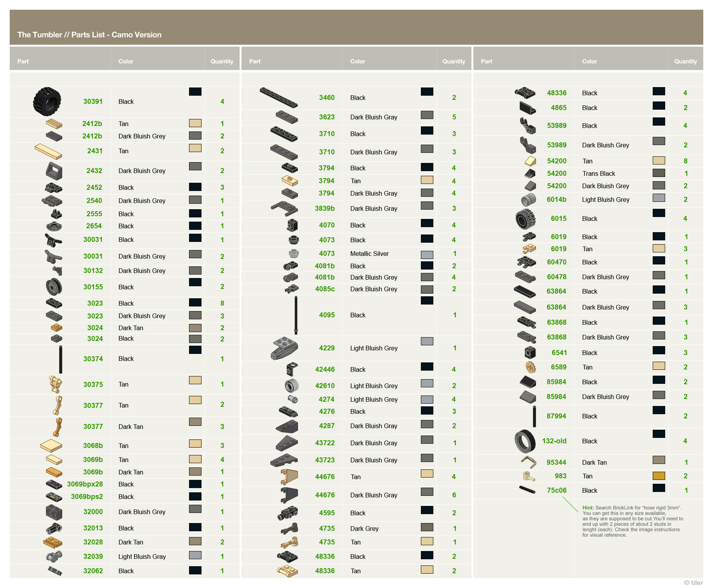Click the 30375 Tan droid torso image
The height and width of the screenshot is (588, 713).
click(55, 384)
